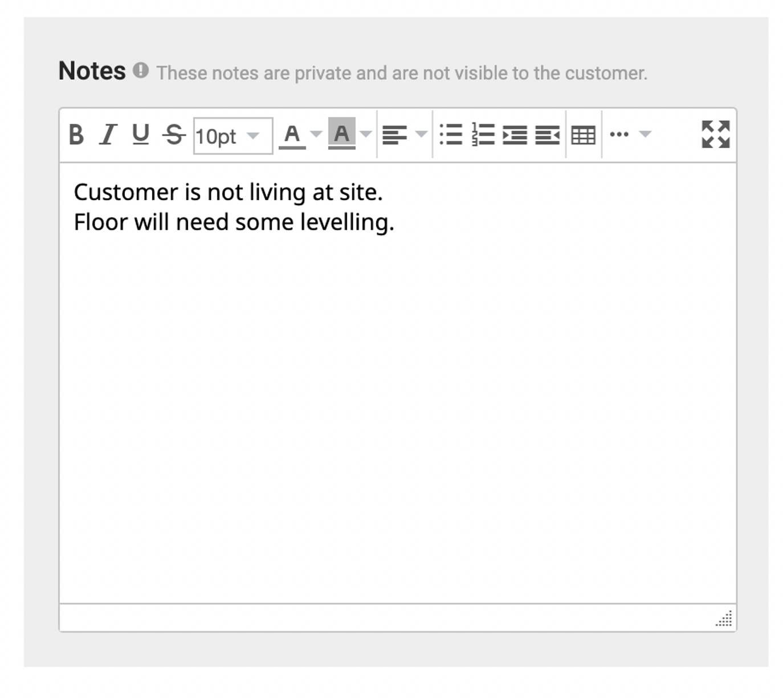Click the info icon beside Notes
The image size is (783, 700).
[x=141, y=71]
